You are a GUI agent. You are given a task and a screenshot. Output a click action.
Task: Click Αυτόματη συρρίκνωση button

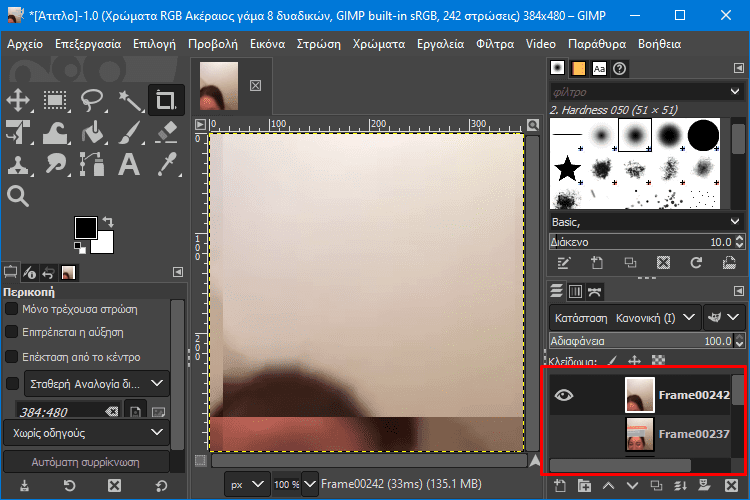coord(86,462)
